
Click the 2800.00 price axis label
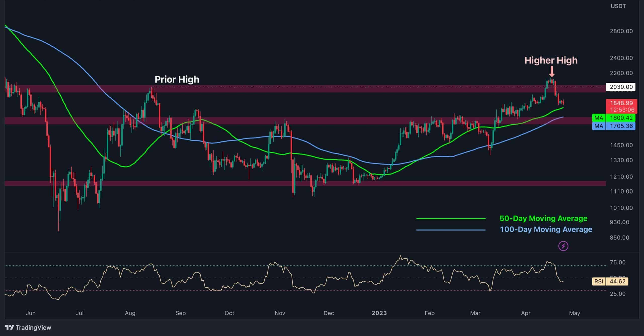tap(621, 31)
